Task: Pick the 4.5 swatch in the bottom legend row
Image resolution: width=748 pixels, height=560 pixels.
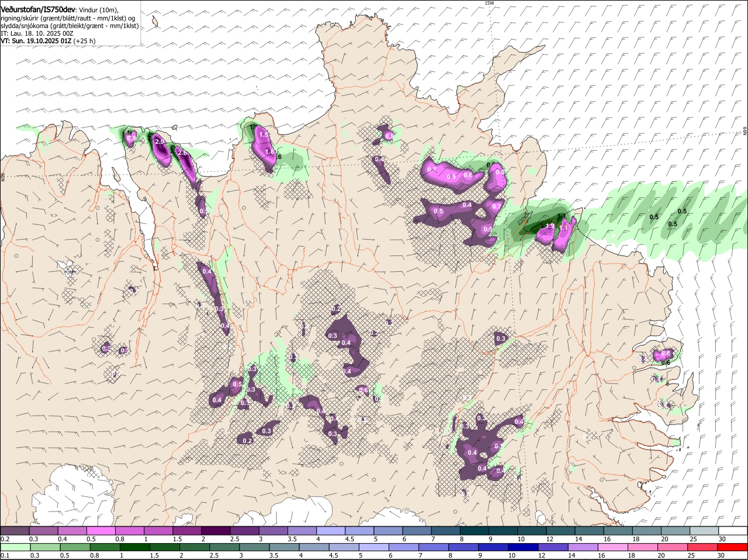Action: [344, 547]
